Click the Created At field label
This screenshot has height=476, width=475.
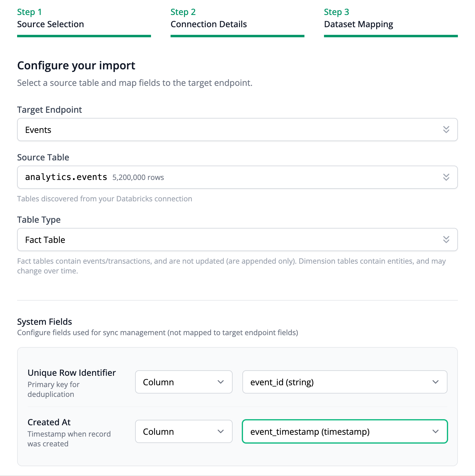(x=49, y=422)
